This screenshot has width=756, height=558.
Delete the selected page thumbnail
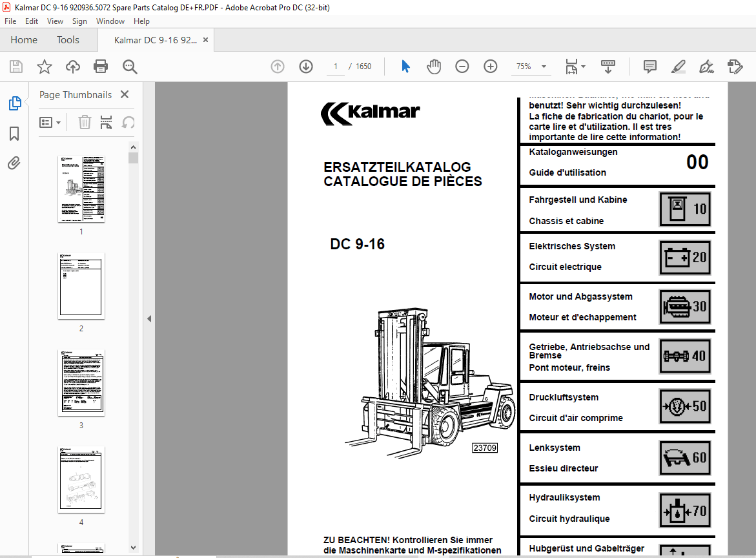[84, 122]
